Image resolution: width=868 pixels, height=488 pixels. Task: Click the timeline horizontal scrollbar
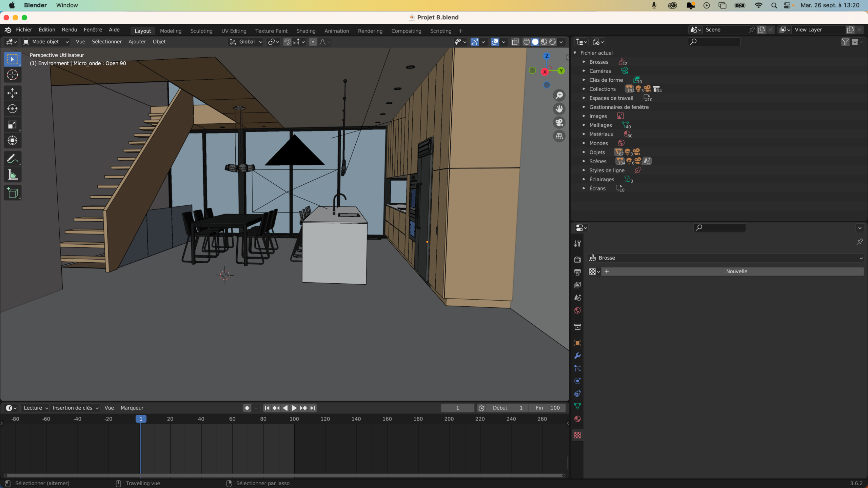tap(285, 475)
